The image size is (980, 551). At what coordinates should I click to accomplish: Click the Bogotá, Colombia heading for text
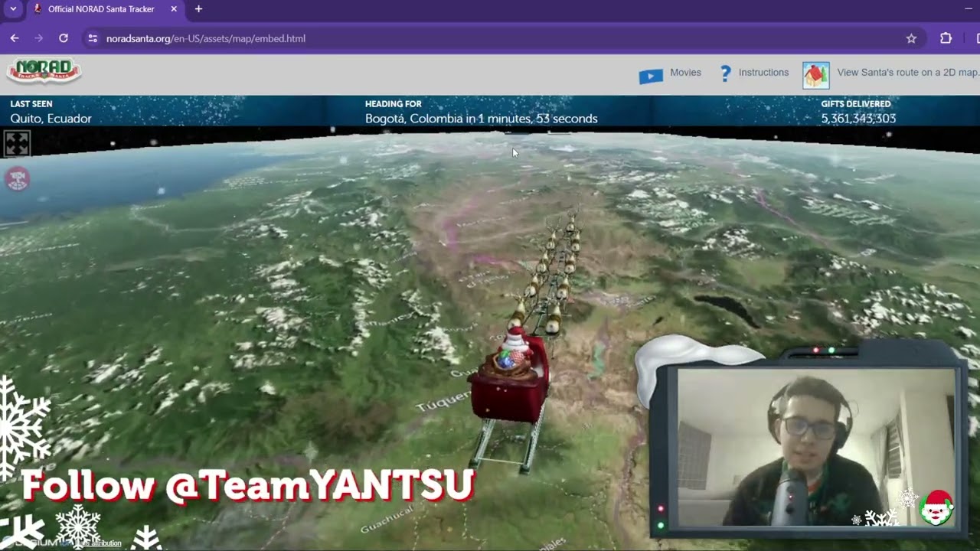point(481,119)
